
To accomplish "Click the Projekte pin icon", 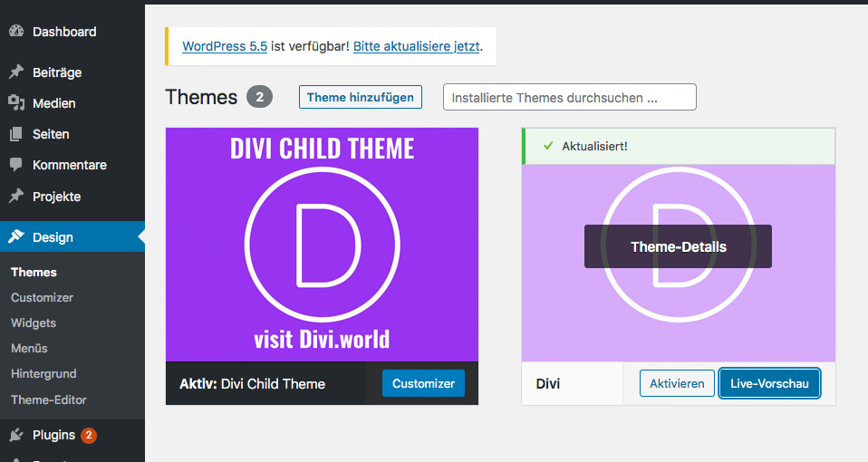I will [16, 196].
